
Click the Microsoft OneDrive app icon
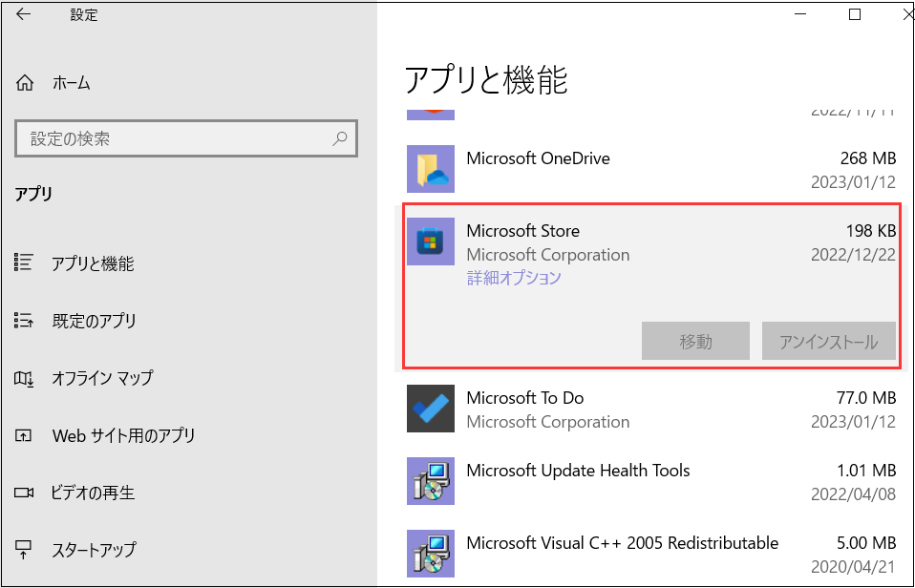(x=430, y=169)
